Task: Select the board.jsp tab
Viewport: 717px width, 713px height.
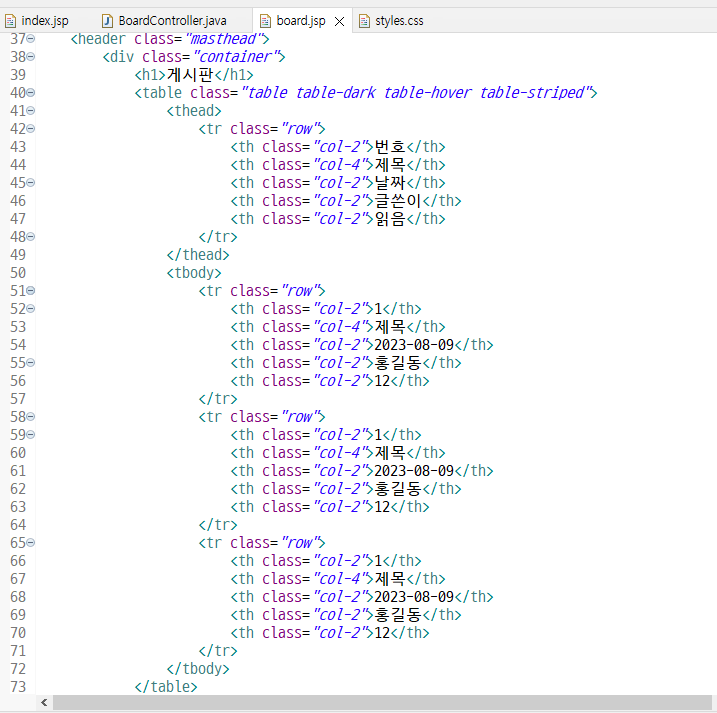Action: pyautogui.click(x=300, y=21)
